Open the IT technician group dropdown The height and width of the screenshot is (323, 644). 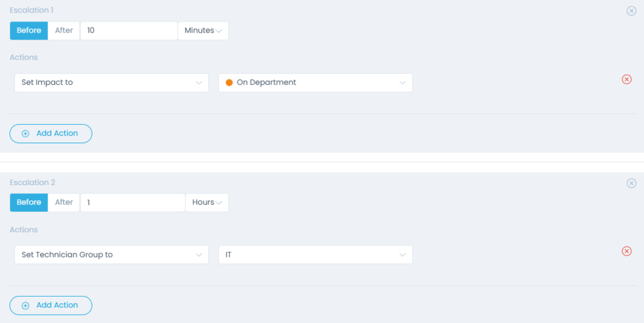click(316, 255)
